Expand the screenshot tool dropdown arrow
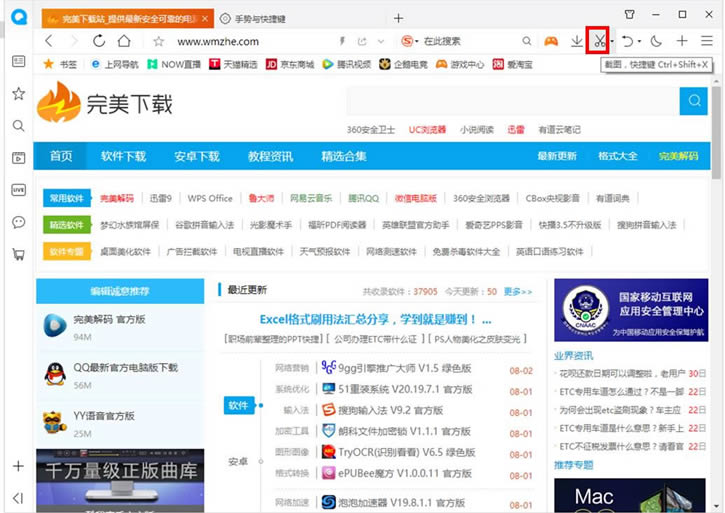 [x=612, y=42]
